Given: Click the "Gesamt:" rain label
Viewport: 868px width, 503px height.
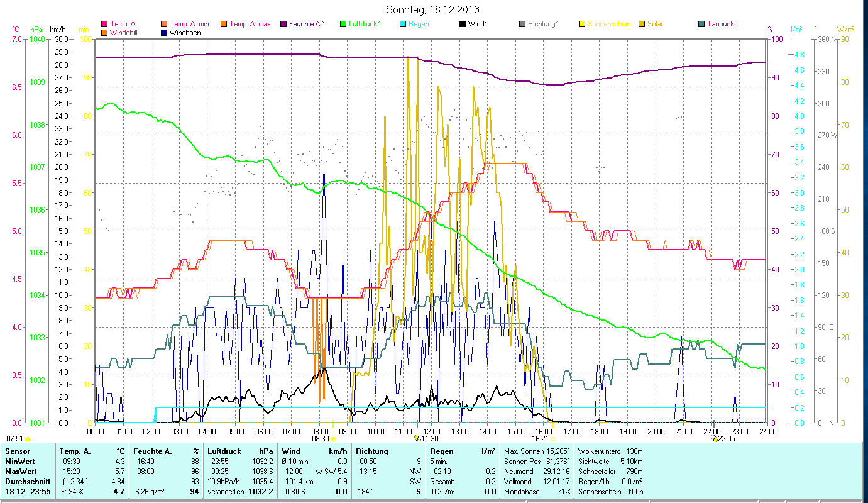Looking at the screenshot, I should [442, 482].
